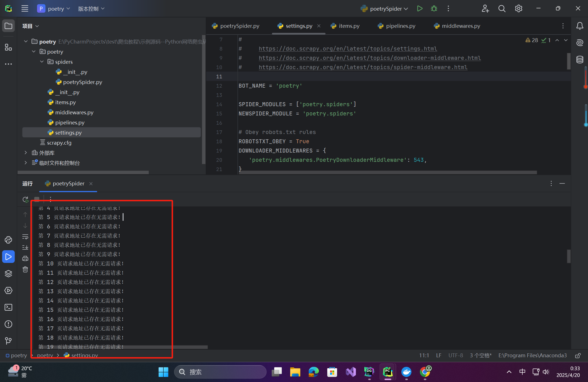Run poetrySpider with green play icon
This screenshot has height=382, width=588.
click(x=420, y=8)
